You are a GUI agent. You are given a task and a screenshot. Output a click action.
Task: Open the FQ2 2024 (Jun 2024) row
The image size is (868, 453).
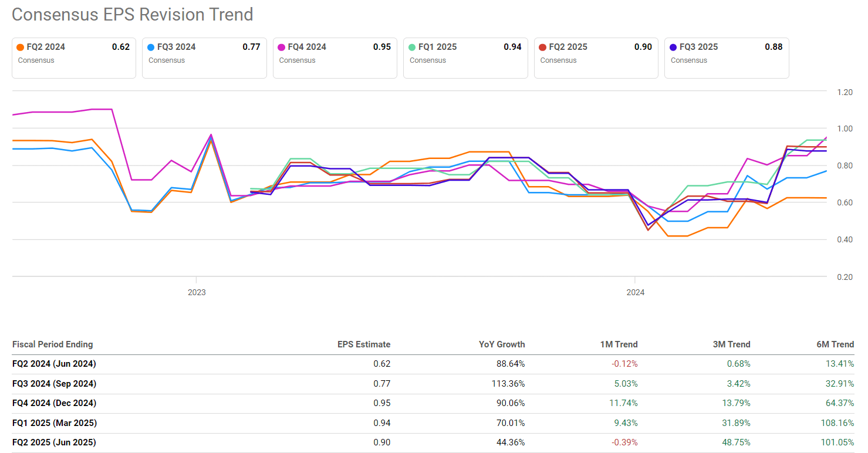pyautogui.click(x=54, y=364)
